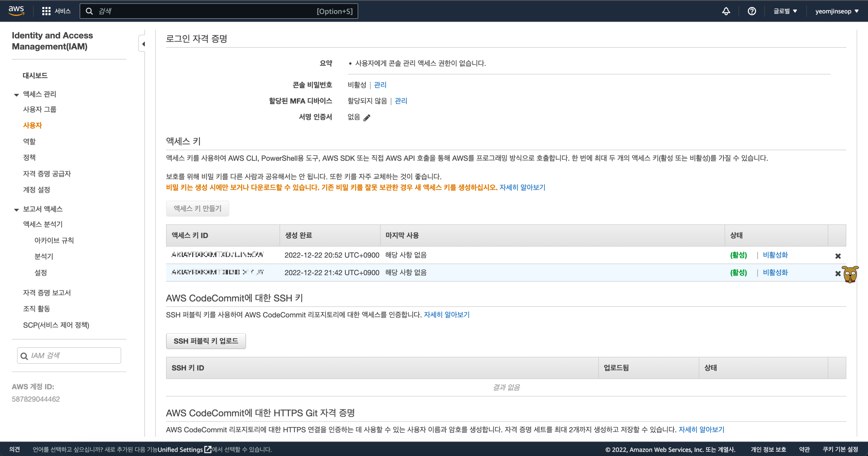
Task: Delete the access key created at 21:42
Action: 838,274
